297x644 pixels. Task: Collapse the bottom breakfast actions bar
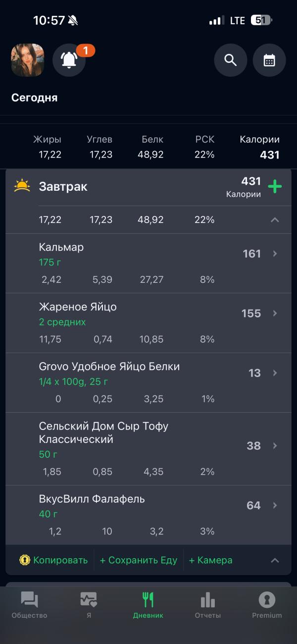click(275, 560)
